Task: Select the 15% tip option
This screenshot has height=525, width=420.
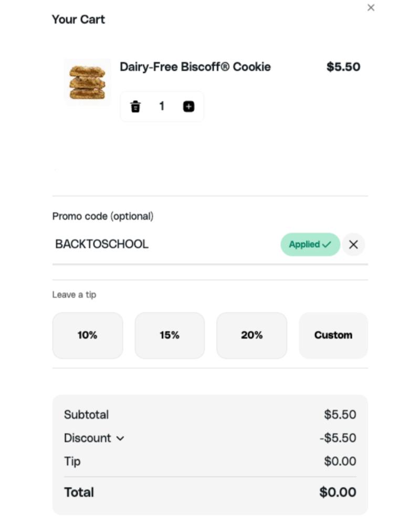Action: tap(170, 335)
